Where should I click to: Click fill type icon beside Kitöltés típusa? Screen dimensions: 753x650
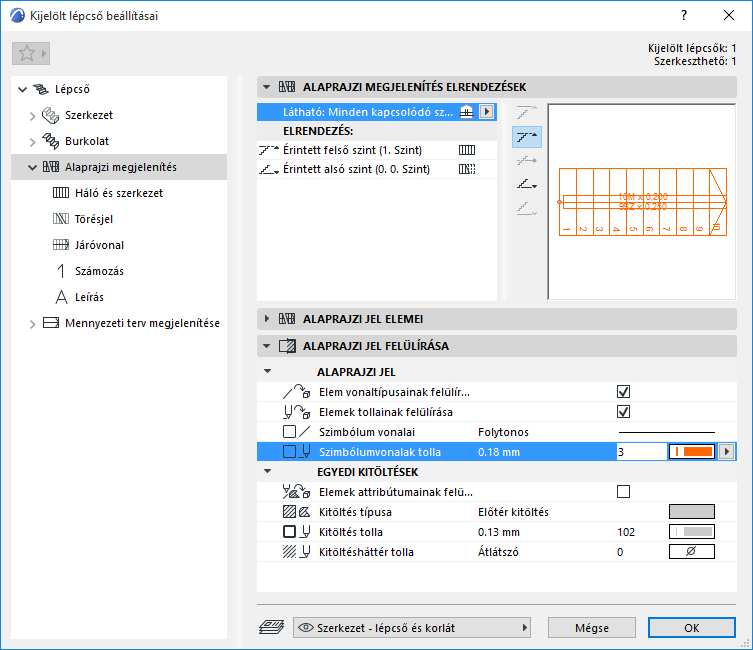point(296,512)
